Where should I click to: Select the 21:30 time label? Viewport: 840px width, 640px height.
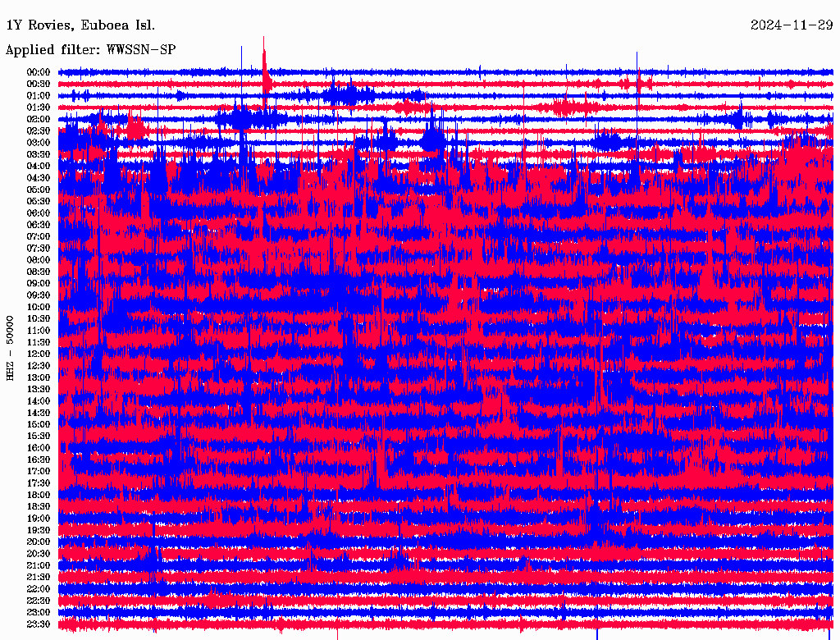point(38,578)
